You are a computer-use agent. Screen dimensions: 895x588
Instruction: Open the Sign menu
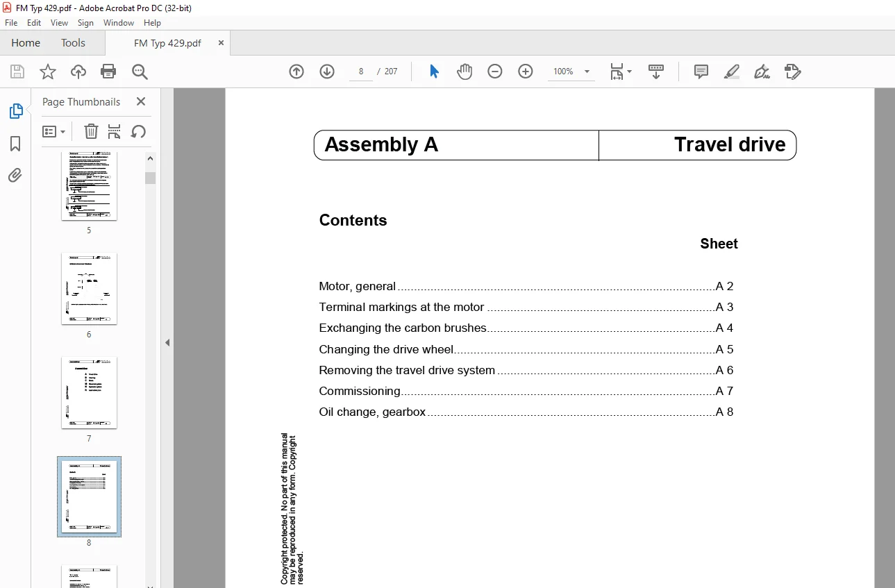pyautogui.click(x=85, y=23)
